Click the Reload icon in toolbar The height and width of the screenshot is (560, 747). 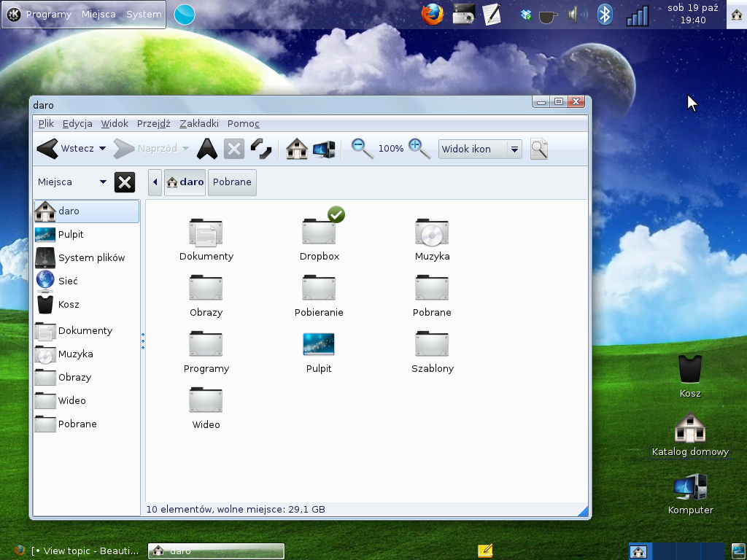260,149
